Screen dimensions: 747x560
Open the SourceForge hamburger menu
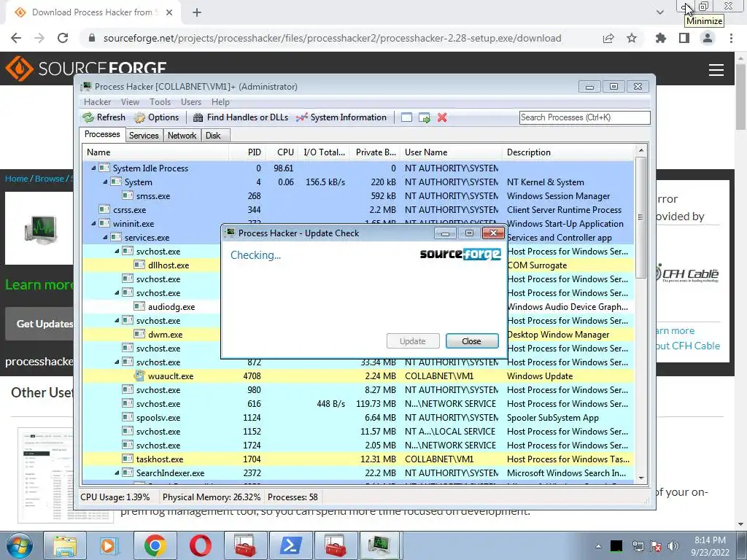pyautogui.click(x=716, y=69)
